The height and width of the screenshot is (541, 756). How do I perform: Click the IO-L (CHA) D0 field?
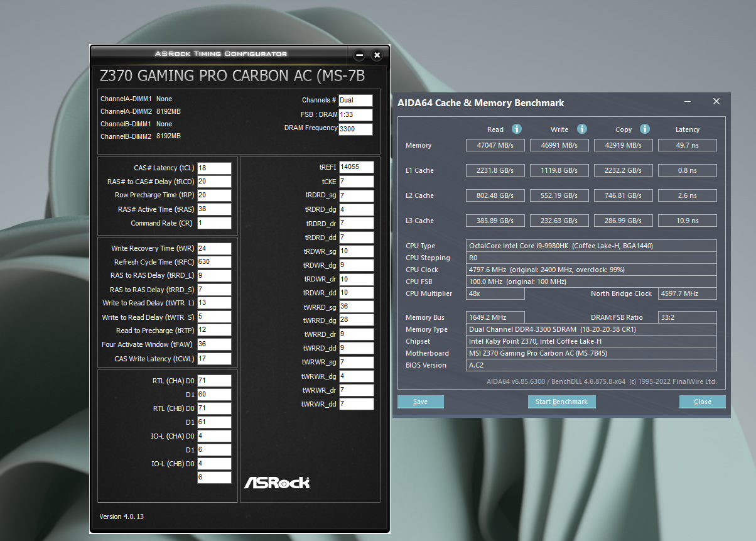point(214,436)
